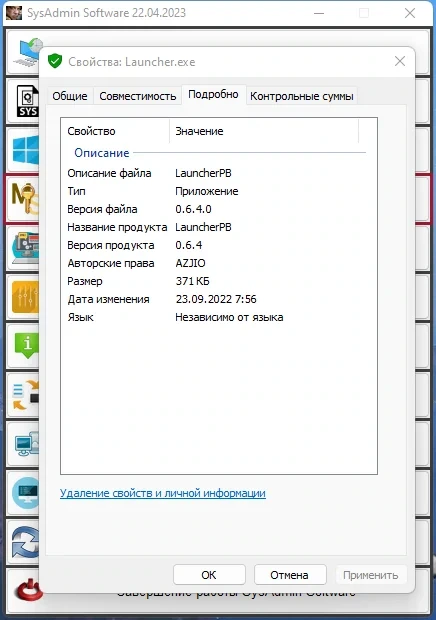Click the value Приложение
Image resolution: width=436 pixels, height=620 pixels.
(x=207, y=191)
